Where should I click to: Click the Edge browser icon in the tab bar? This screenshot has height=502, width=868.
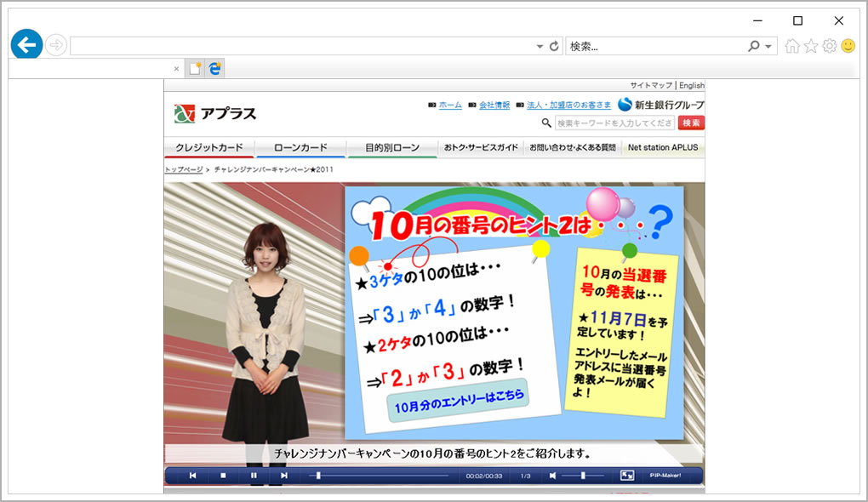214,69
